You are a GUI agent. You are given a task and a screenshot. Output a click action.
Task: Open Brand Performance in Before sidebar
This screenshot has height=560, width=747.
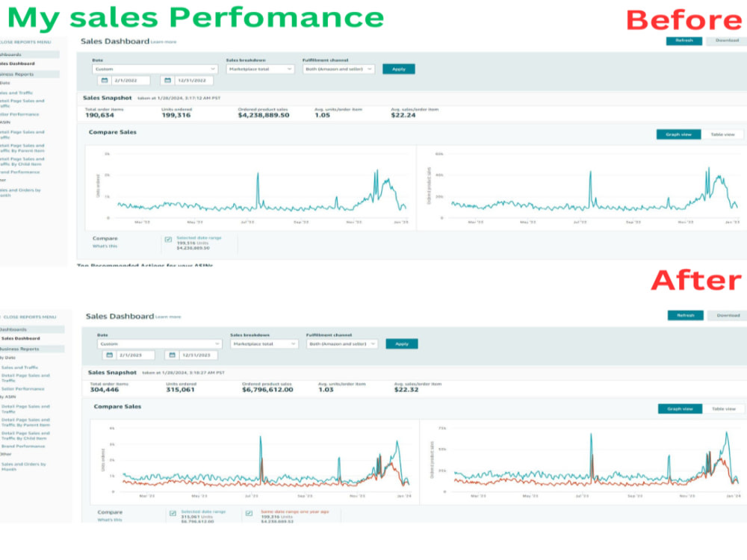point(20,172)
